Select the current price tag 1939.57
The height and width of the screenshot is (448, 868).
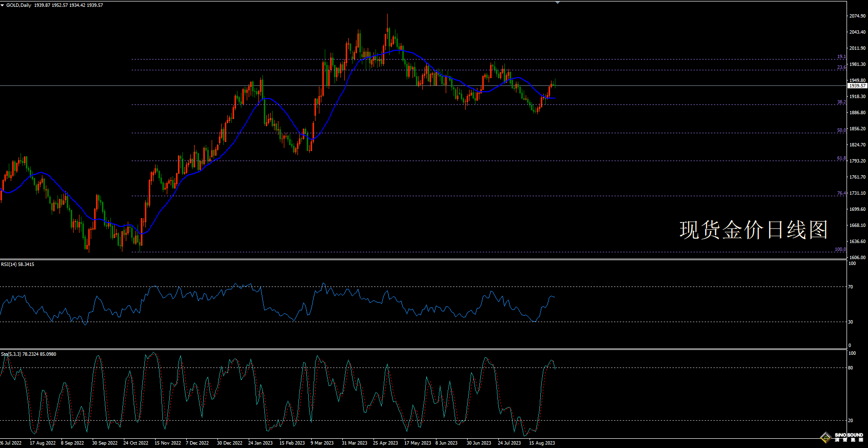pyautogui.click(x=857, y=86)
